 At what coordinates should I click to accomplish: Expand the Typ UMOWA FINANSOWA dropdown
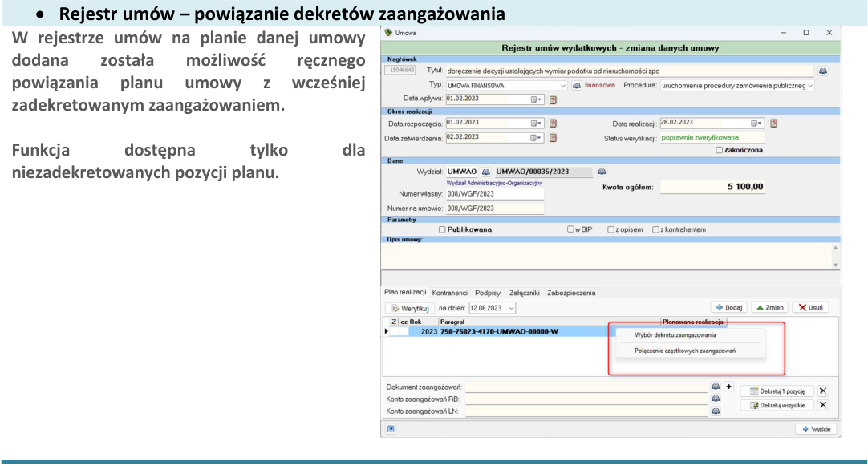point(562,86)
